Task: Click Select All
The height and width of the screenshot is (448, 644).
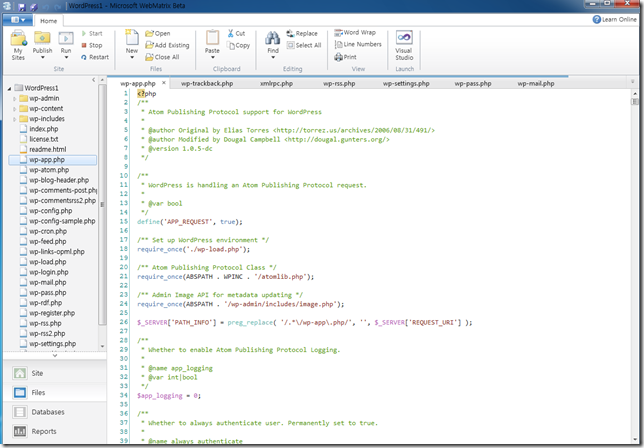Action: click(x=304, y=45)
